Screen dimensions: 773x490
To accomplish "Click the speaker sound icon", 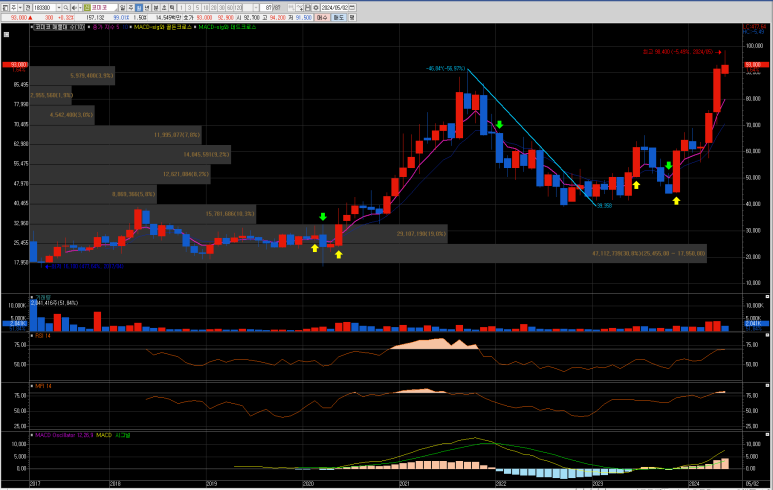I will click(x=74, y=8).
